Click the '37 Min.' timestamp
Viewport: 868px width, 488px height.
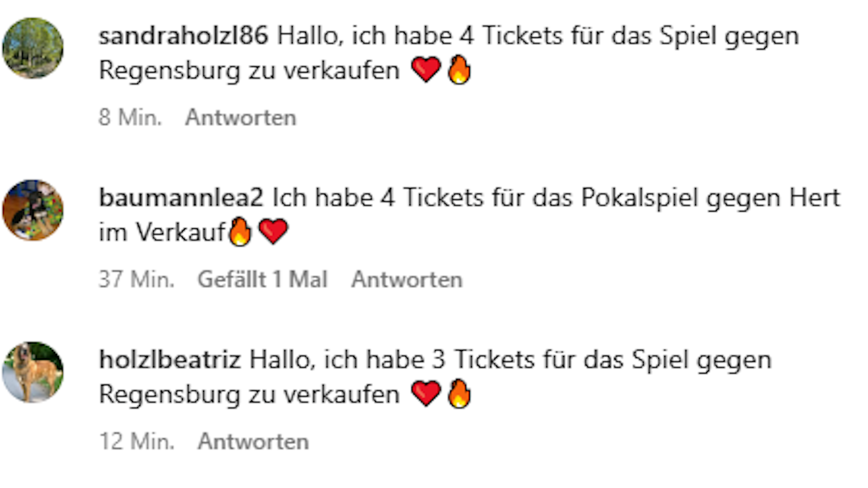tap(136, 280)
